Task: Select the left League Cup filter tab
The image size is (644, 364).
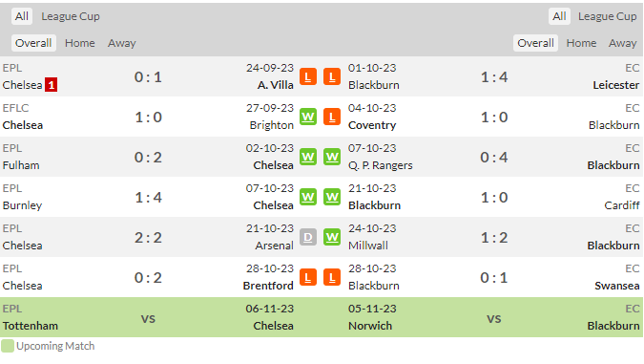Action: tap(71, 16)
